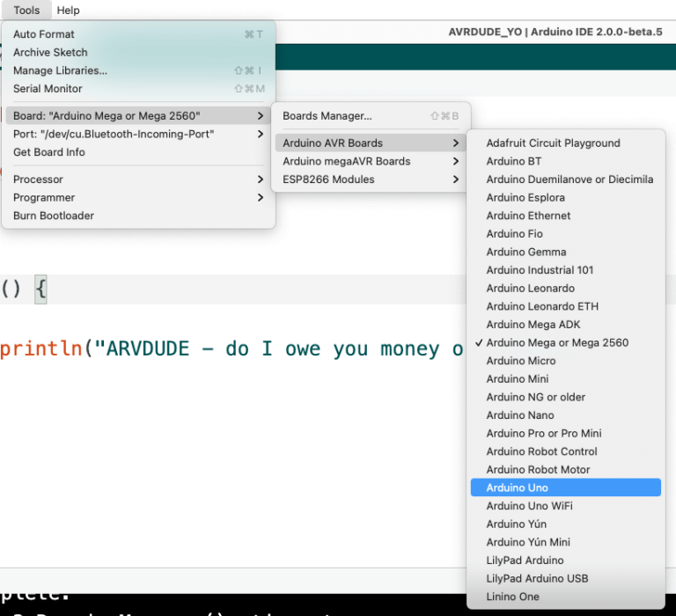Select Arduino Duemilanove or Diecimila
Image resolution: width=676 pixels, height=616 pixels.
[x=566, y=179]
